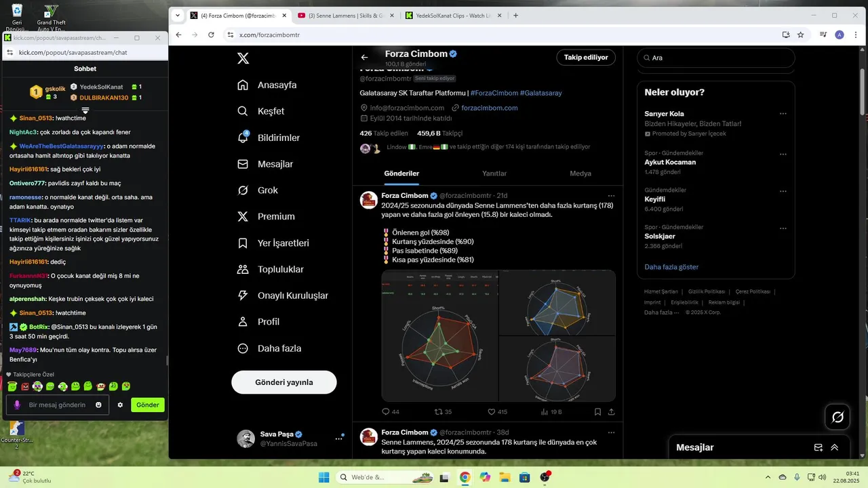Viewport: 868px width, 488px height.
Task: Open Chrome tab search dropdown
Action: coord(178,16)
